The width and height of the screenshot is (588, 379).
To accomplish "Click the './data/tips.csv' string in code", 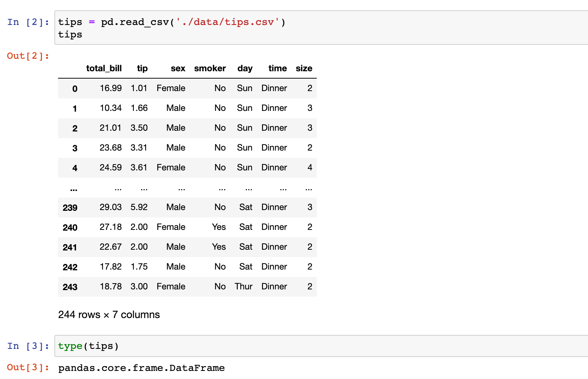I will (225, 22).
